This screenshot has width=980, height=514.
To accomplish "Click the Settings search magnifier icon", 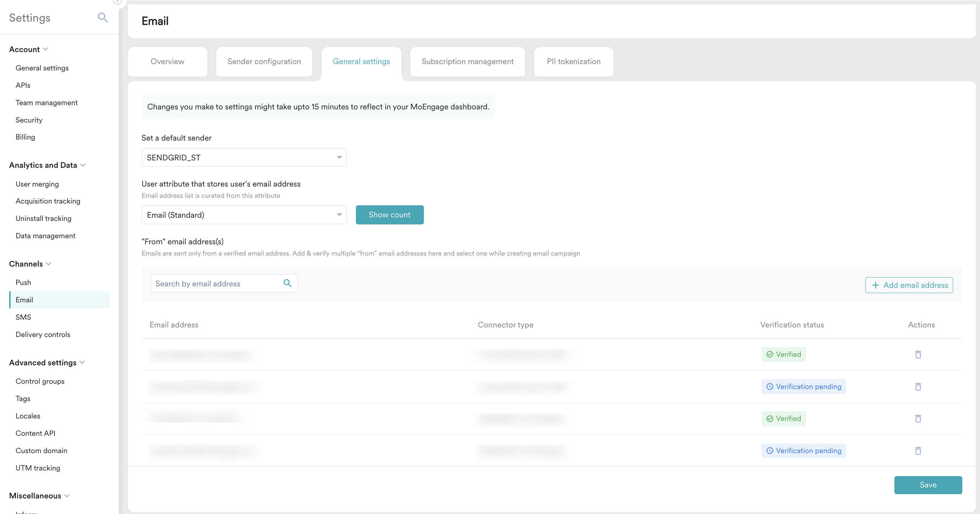I will (x=102, y=17).
